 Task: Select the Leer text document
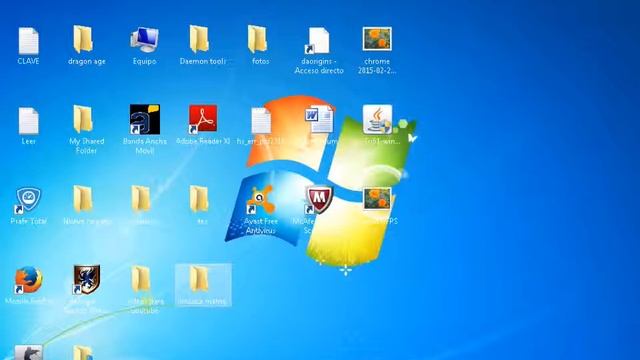(29, 121)
